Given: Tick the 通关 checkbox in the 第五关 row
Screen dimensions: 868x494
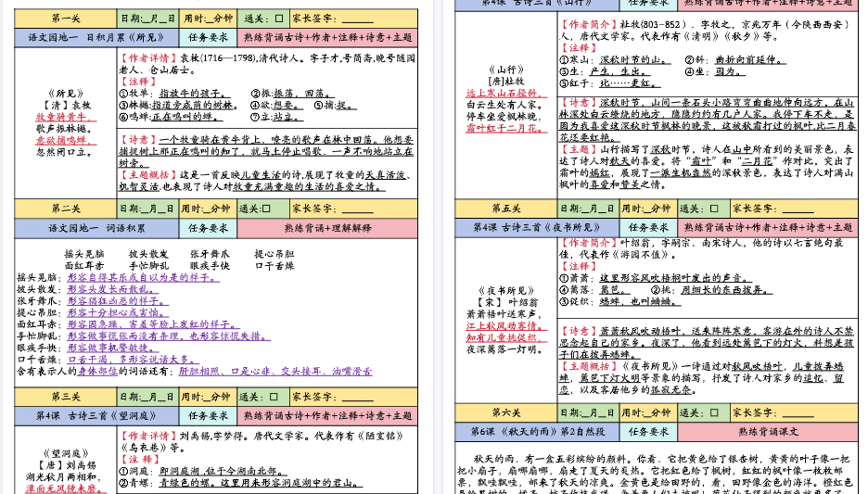Looking at the screenshot, I should [714, 209].
